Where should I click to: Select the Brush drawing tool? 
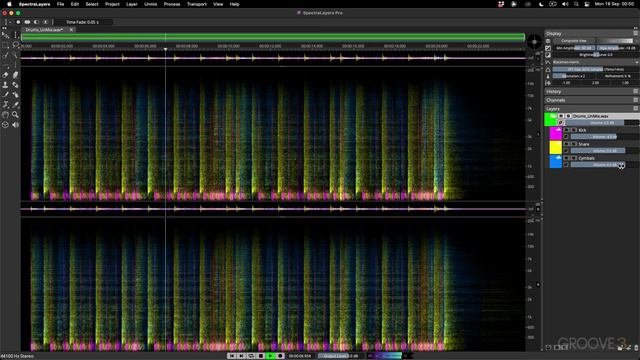point(5,95)
